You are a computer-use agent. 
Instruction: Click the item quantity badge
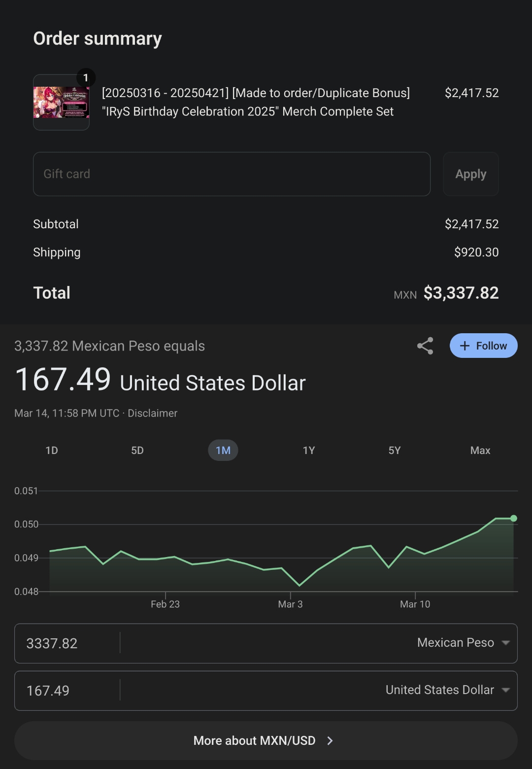tap(86, 77)
